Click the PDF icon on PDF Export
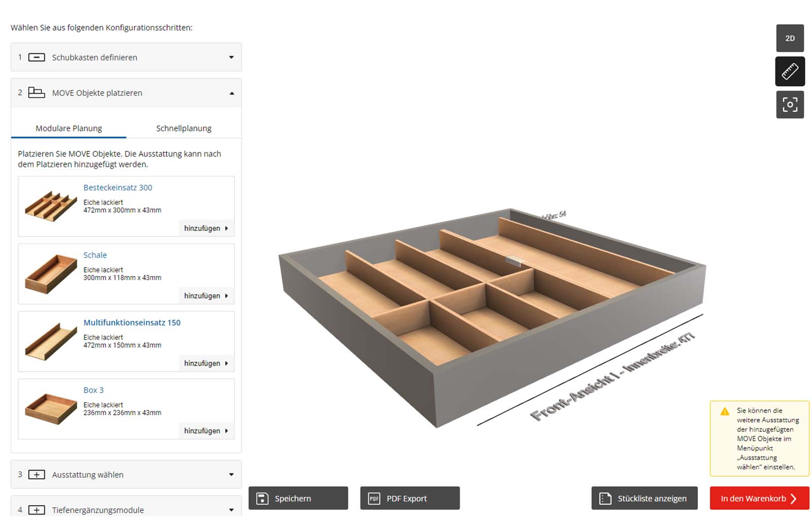 [374, 498]
